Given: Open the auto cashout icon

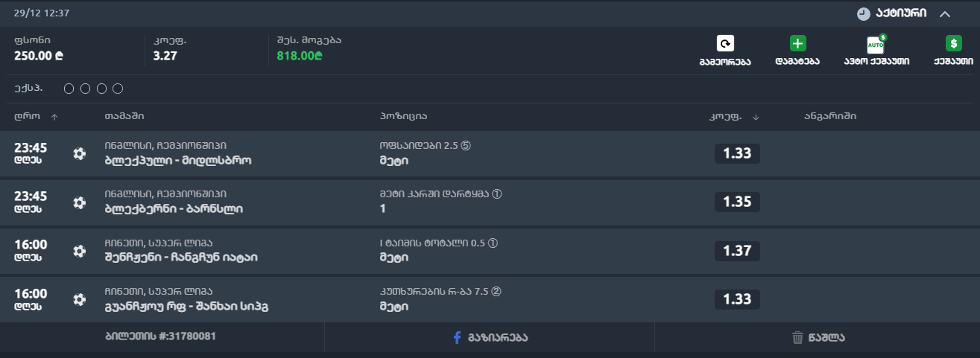Looking at the screenshot, I should (x=876, y=44).
